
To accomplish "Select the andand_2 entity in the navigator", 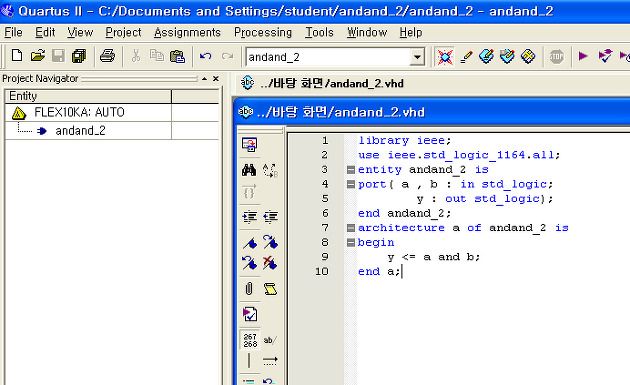I will (x=80, y=131).
